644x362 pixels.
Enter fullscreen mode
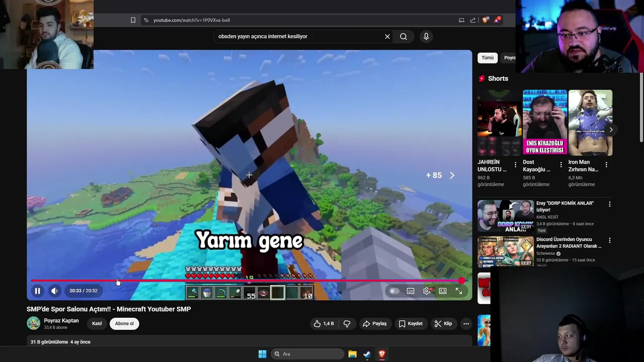(x=459, y=291)
